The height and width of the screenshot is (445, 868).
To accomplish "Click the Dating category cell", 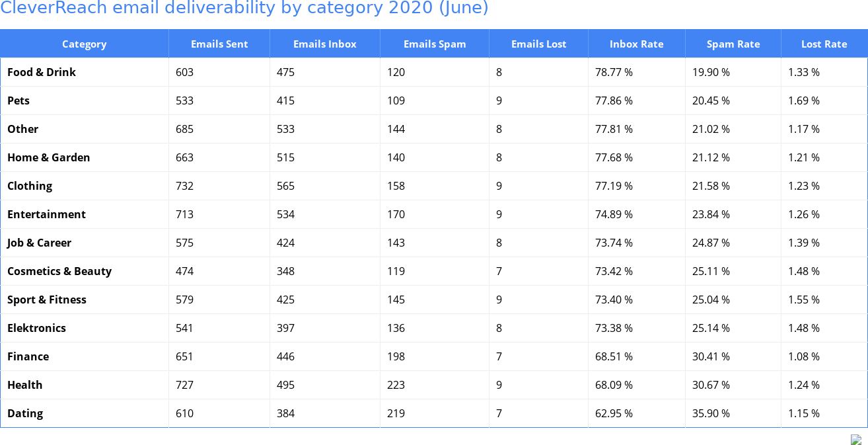I will [x=25, y=413].
